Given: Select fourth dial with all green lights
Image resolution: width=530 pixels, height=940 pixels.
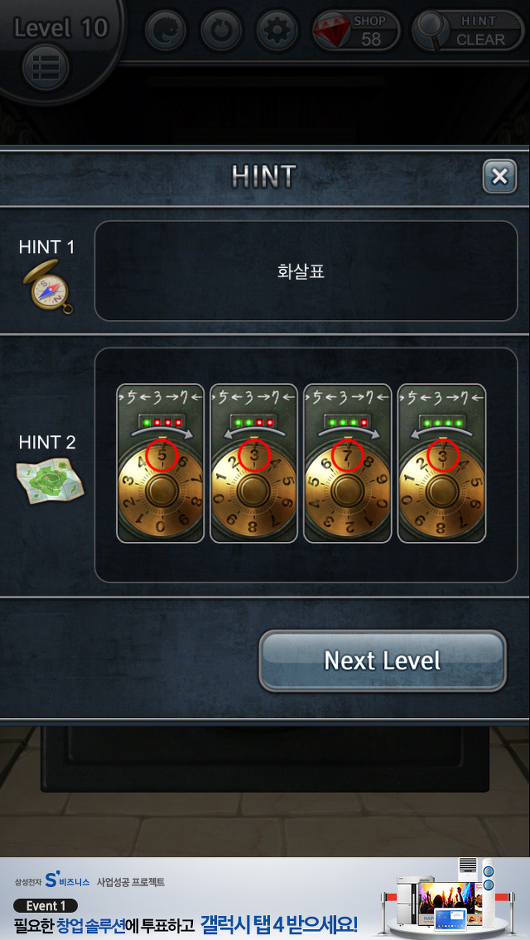Looking at the screenshot, I should click(x=442, y=463).
